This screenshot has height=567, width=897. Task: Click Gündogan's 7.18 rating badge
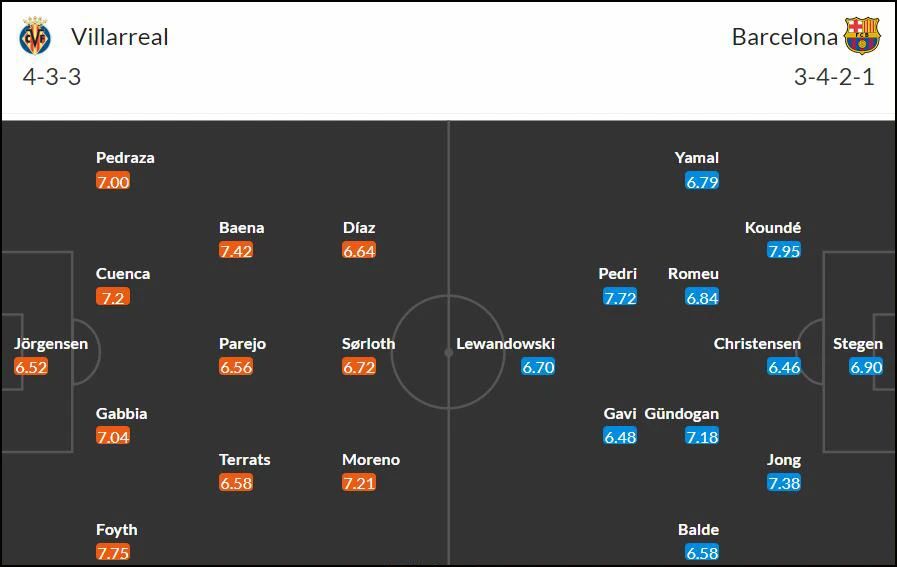click(x=702, y=437)
